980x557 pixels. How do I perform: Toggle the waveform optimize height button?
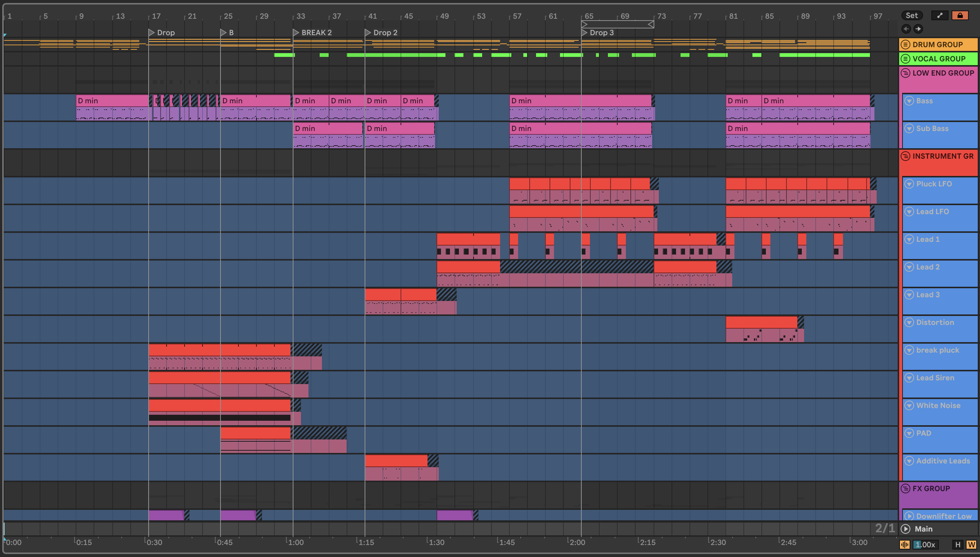coord(905,544)
